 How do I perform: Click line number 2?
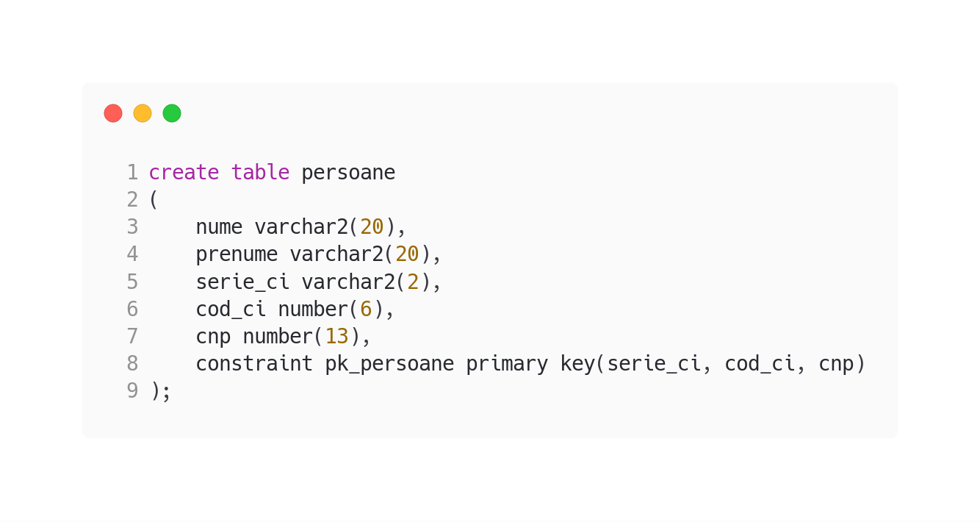coord(132,200)
